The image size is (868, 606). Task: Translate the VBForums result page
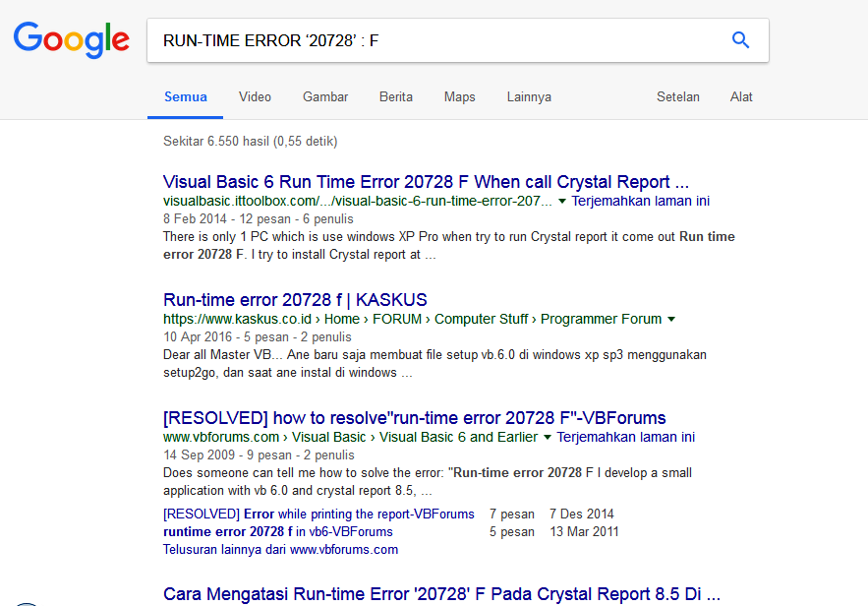[x=625, y=437]
